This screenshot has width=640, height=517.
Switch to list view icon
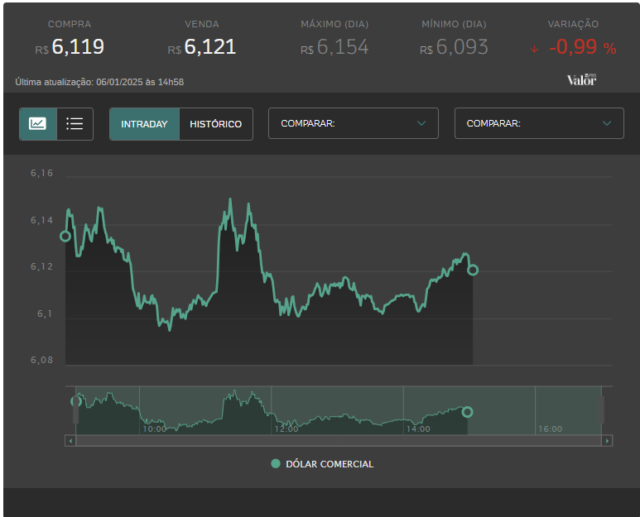pyautogui.click(x=75, y=124)
